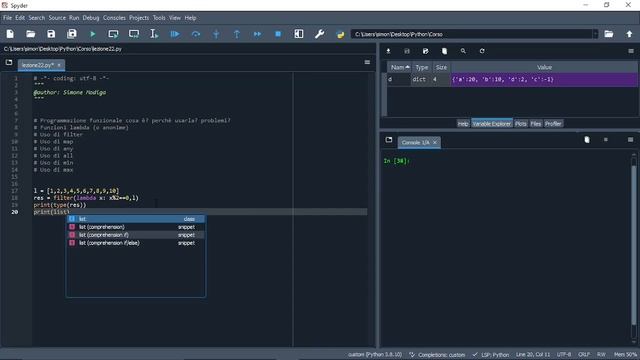The height and width of the screenshot is (360, 640).
Task: Choose 'list' class autocomplete suggestion
Action: [136, 219]
